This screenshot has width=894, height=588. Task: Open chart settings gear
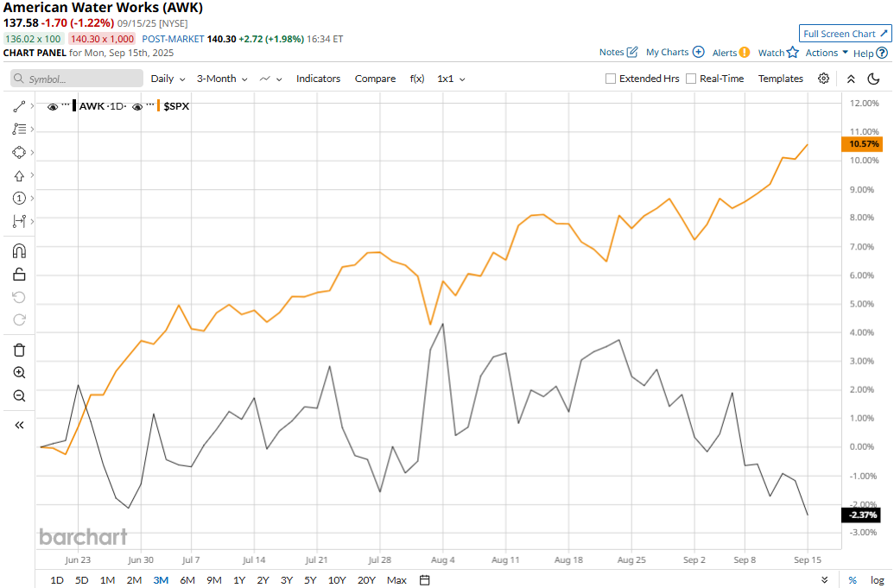pyautogui.click(x=823, y=79)
